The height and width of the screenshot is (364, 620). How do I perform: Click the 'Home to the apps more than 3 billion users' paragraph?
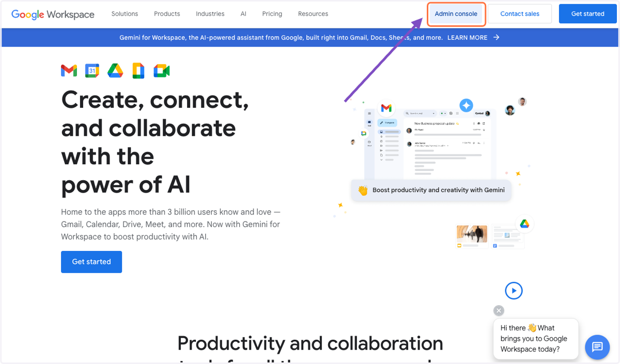(171, 225)
